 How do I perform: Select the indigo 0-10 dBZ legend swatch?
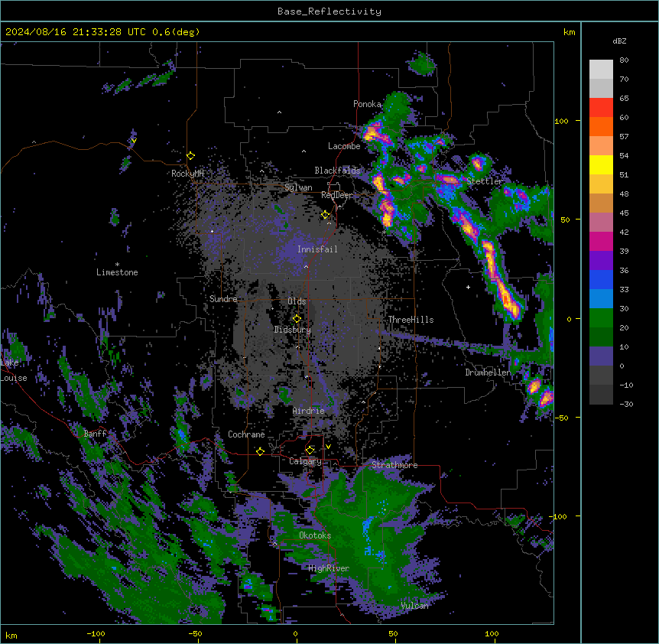(601, 356)
